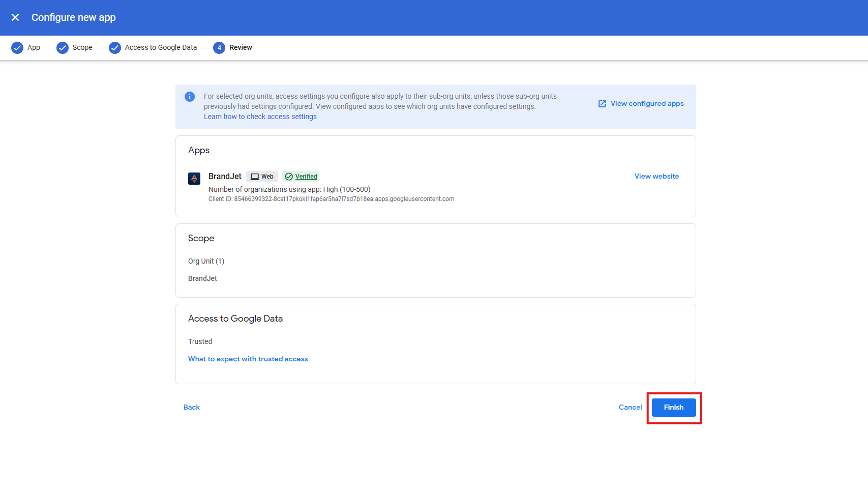Click the number of organizations text

coord(289,189)
